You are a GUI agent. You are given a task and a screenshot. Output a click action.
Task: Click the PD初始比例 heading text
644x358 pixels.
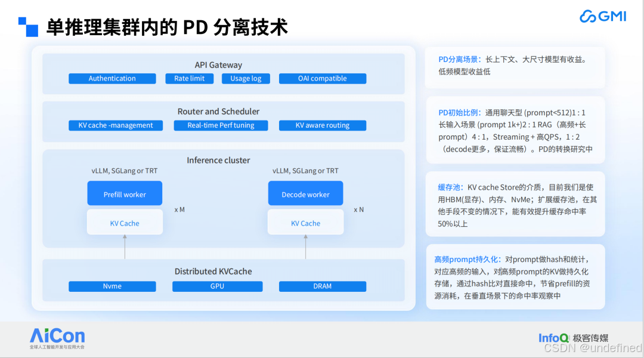[x=460, y=113]
